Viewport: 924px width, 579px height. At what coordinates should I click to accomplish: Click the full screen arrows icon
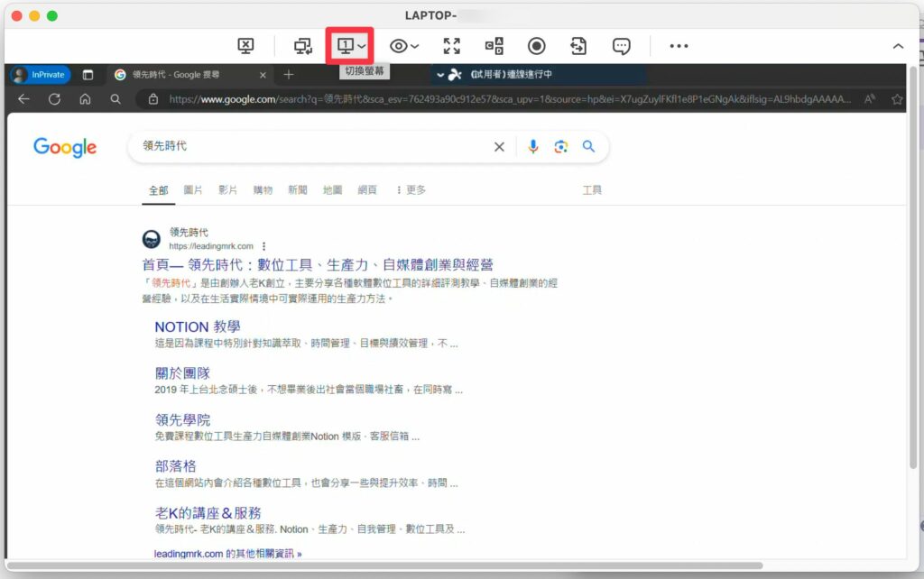452,46
